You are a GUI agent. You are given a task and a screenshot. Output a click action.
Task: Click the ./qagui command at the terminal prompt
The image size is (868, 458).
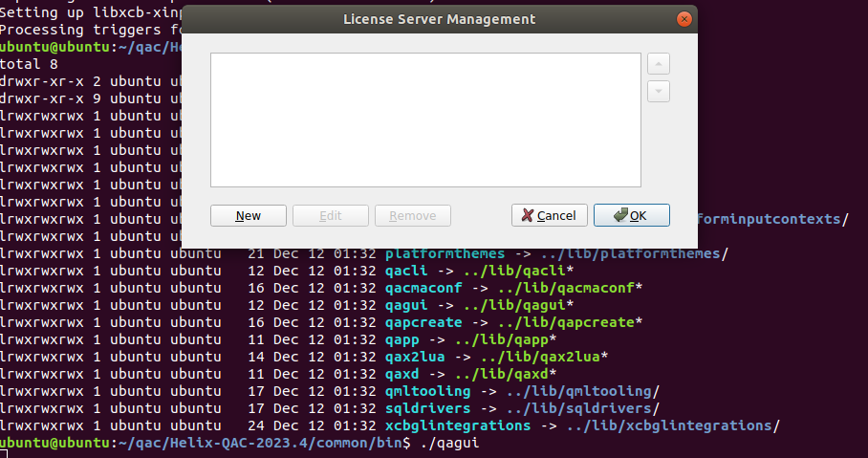(448, 444)
